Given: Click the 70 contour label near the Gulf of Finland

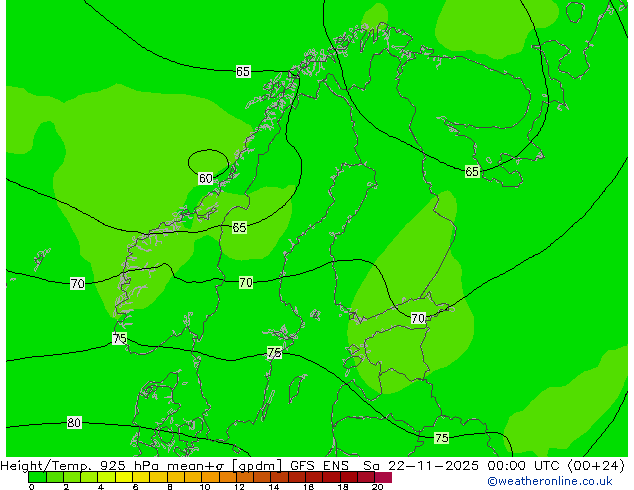Looking at the screenshot, I should tap(418, 318).
